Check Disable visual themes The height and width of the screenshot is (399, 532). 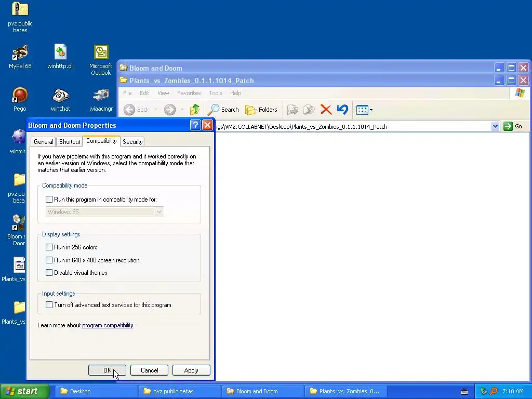[x=49, y=272]
